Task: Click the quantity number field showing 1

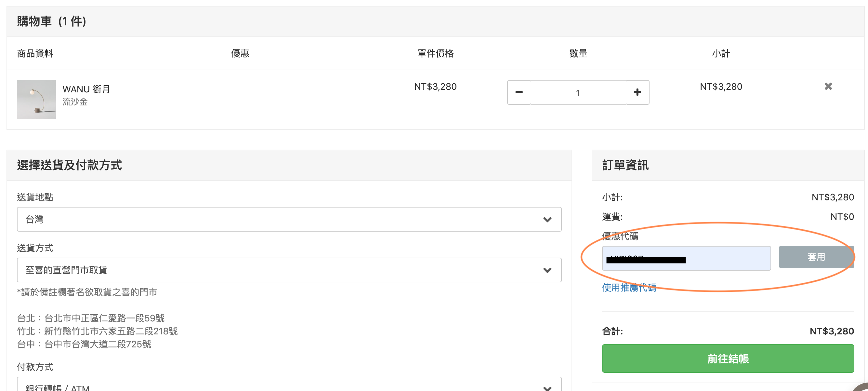Action: click(x=578, y=93)
